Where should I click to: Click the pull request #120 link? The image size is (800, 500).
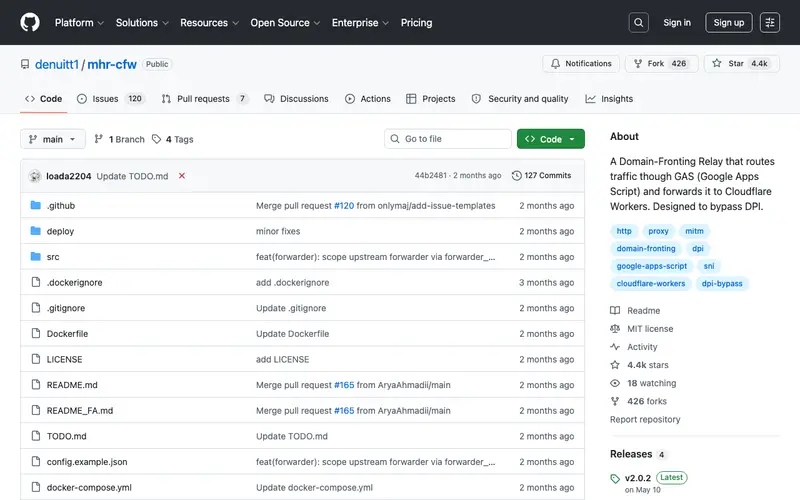click(x=344, y=206)
